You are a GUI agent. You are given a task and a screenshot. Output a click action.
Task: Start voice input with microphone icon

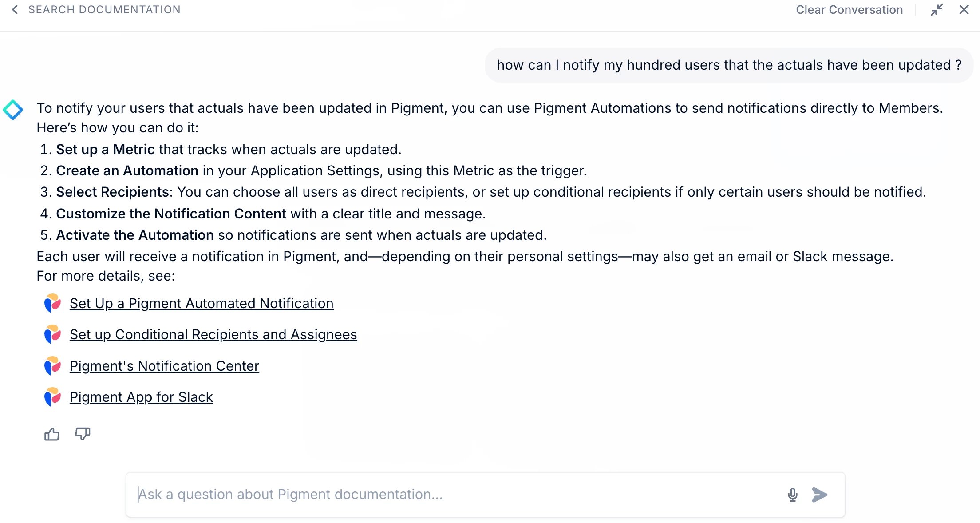(792, 495)
